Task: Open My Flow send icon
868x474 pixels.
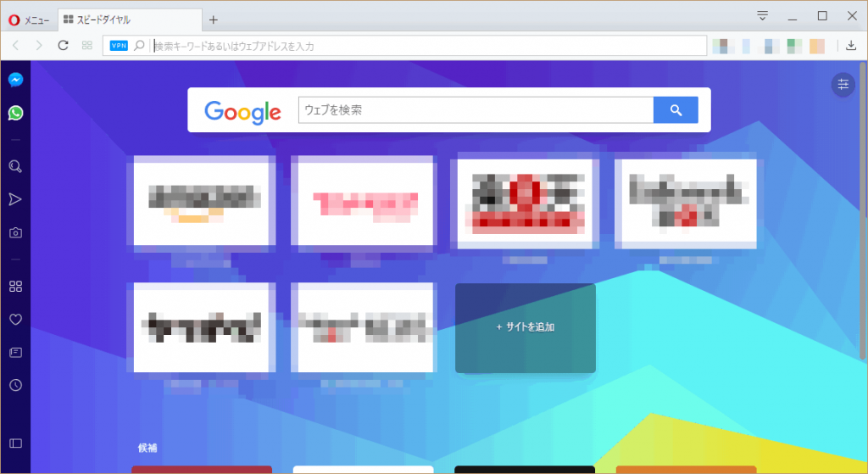Action: tap(15, 199)
